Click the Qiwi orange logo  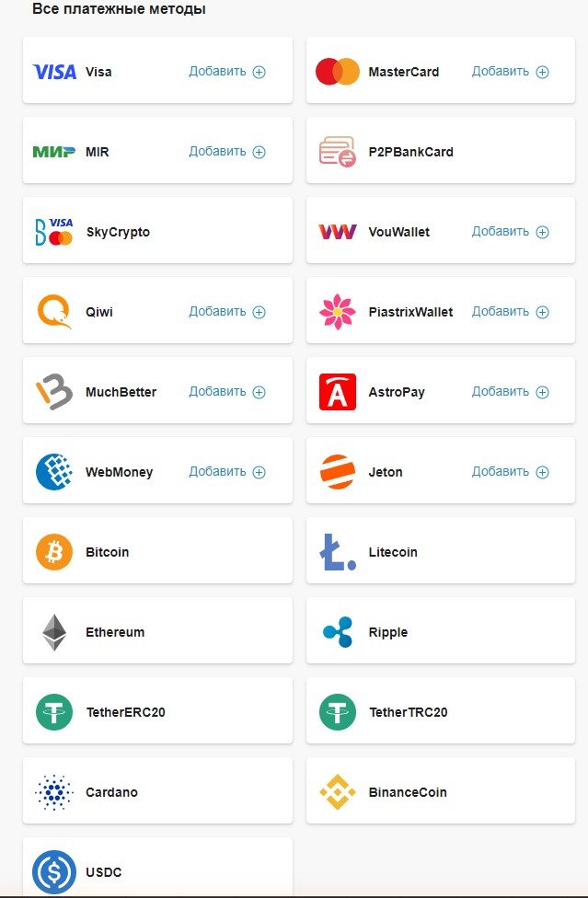click(54, 312)
